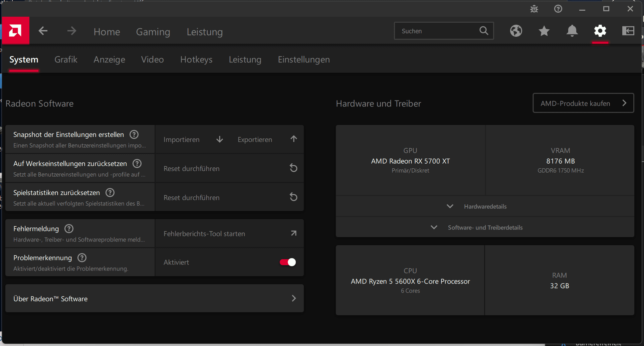
Task: Show help for Problemerkennung
Action: pyautogui.click(x=82, y=257)
